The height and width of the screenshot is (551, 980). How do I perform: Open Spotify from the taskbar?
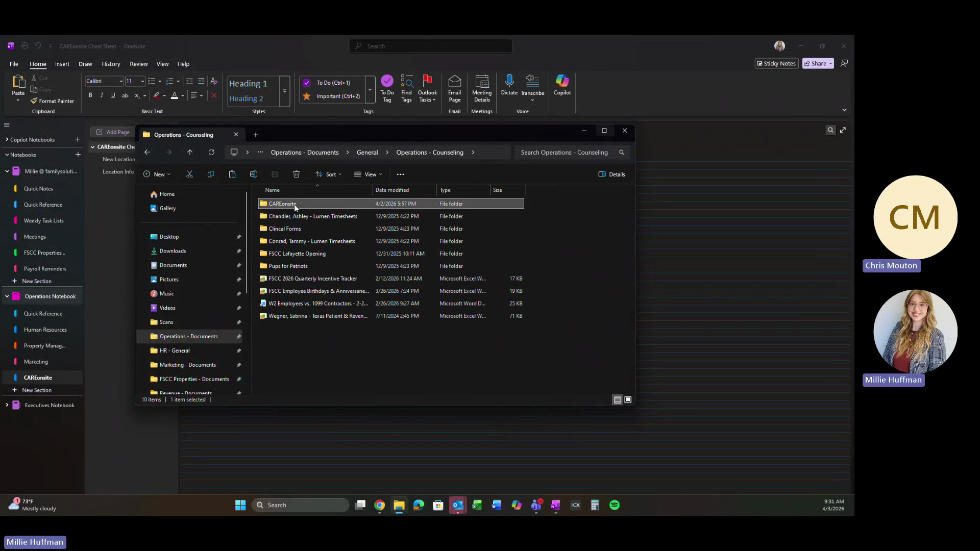[x=615, y=505]
